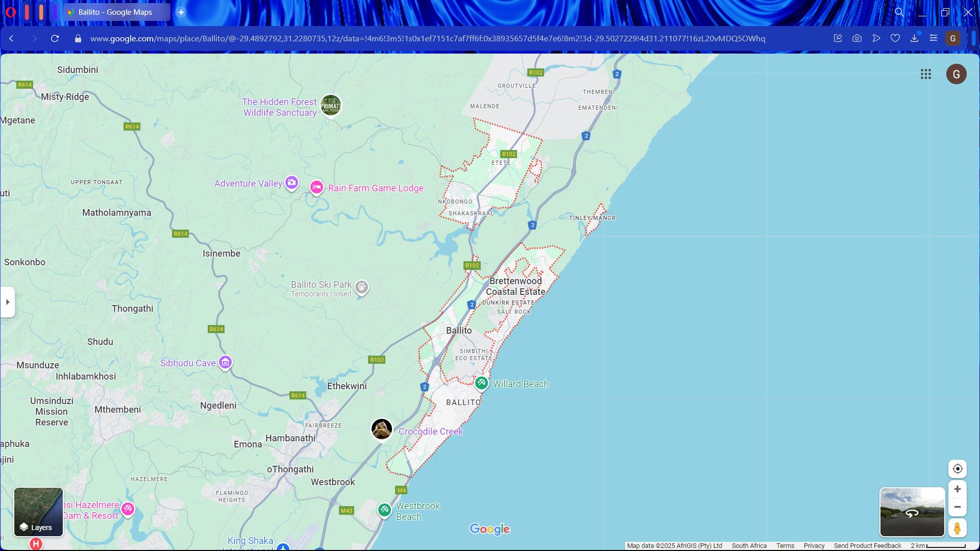This screenshot has height=551, width=980.
Task: Open the Google apps grid
Action: click(x=926, y=74)
